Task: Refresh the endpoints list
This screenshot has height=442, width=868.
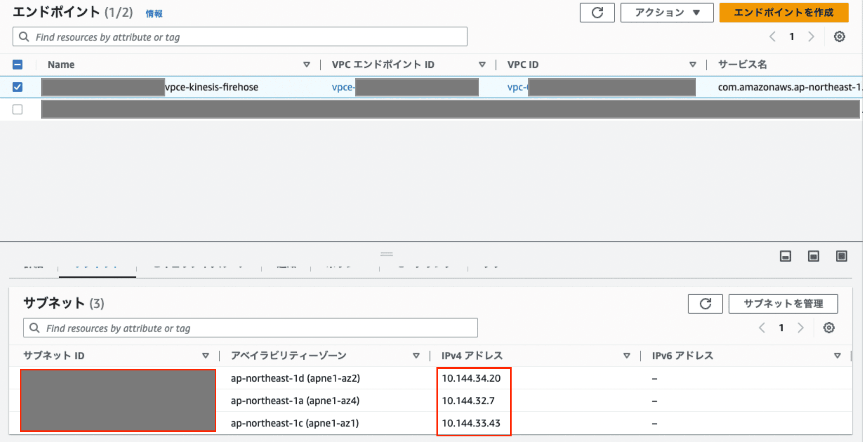Action: 597,13
